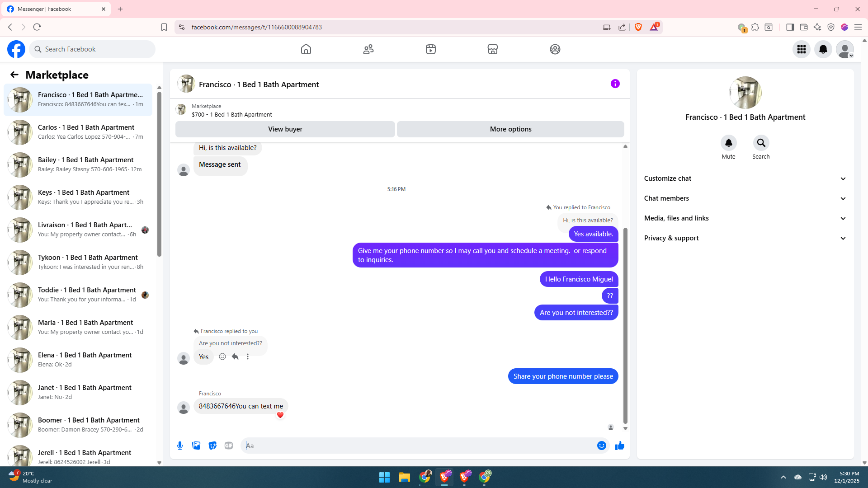Image resolution: width=868 pixels, height=488 pixels.
Task: Click the More options button
Action: click(510, 129)
